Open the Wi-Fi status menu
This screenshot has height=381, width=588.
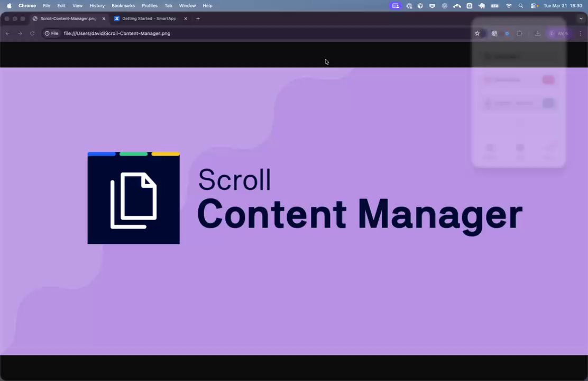point(509,6)
